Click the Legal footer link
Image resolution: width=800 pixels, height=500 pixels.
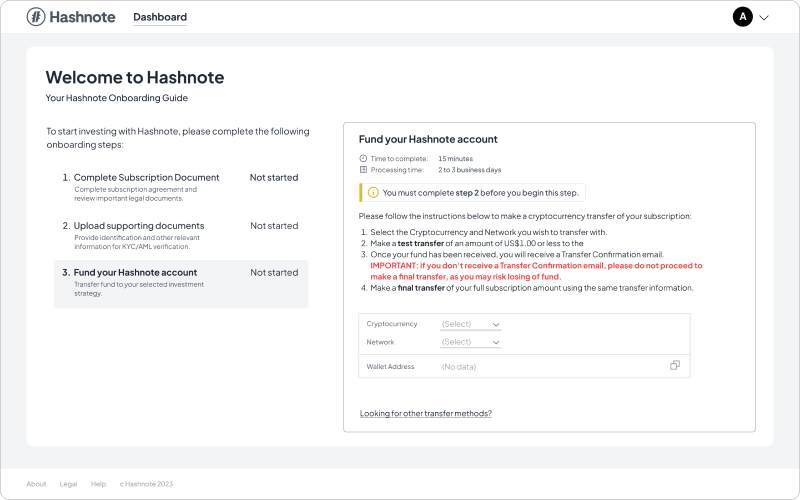coord(68,484)
